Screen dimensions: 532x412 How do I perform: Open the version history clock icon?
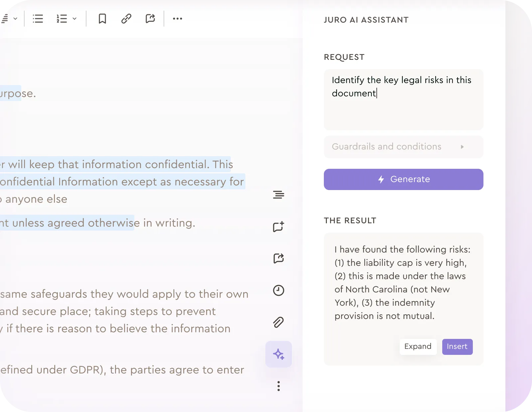pos(278,290)
